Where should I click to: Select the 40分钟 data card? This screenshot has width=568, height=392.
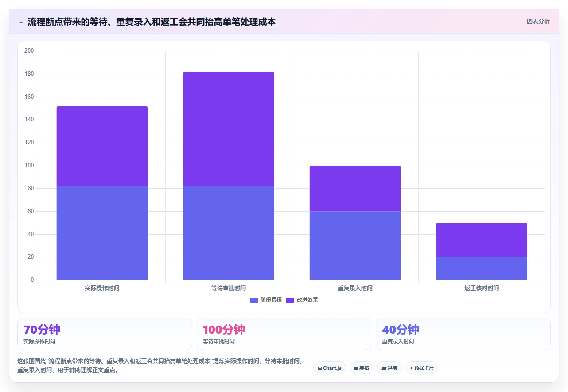[x=463, y=334]
